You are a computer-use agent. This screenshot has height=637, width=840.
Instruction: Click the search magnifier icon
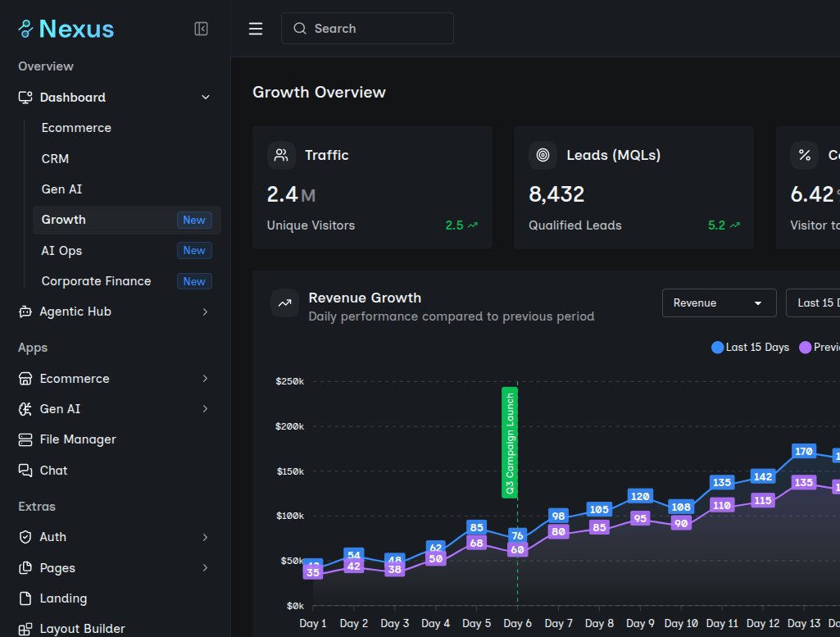click(300, 29)
